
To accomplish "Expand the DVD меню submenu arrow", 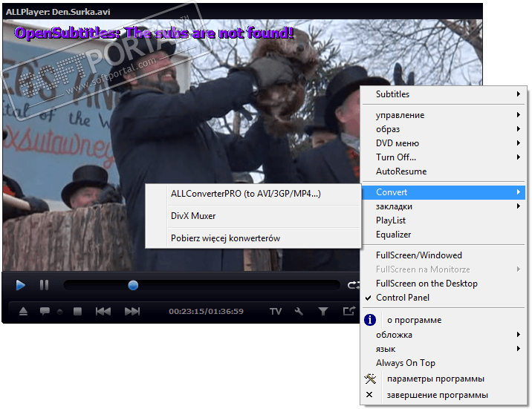I will point(518,143).
